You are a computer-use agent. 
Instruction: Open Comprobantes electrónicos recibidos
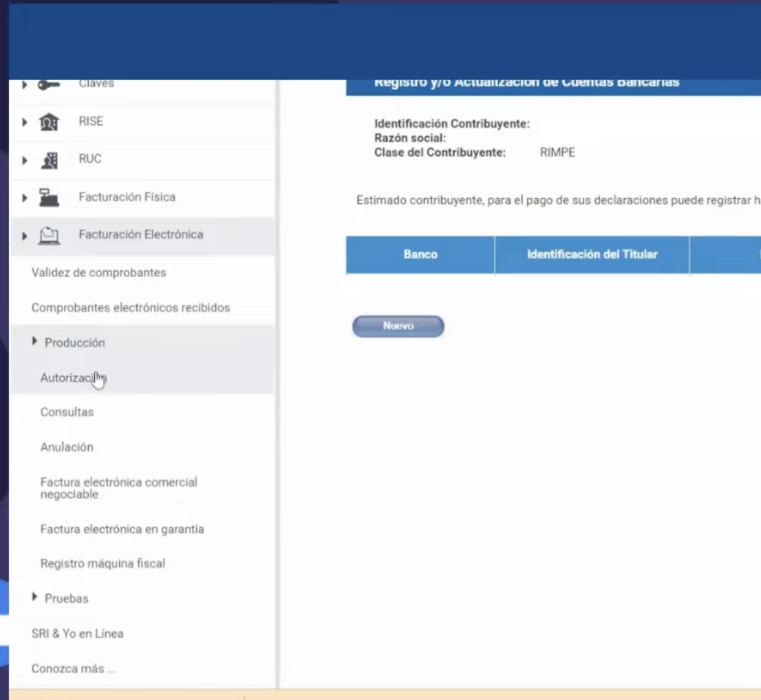131,307
